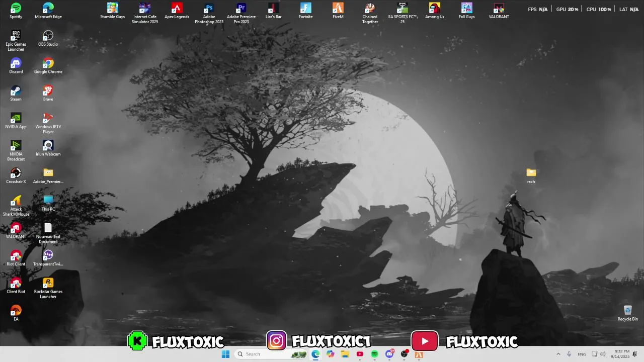The image size is (644, 362).
Task: Click the Rockstar Games Launcher icon
Action: tap(48, 288)
